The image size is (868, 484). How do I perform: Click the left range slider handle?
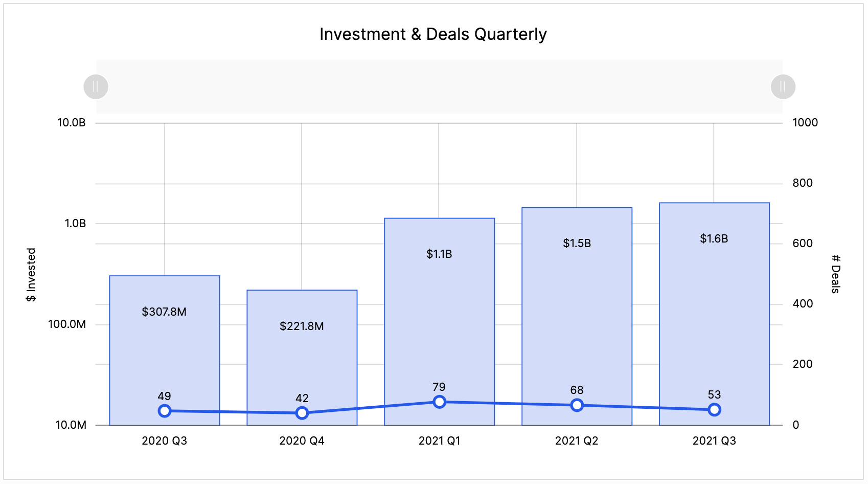coord(96,86)
